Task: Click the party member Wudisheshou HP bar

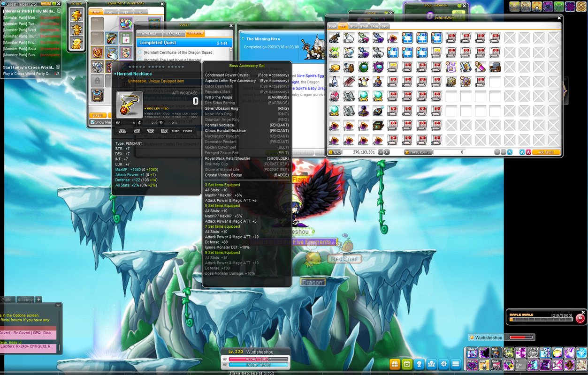Action: pyautogui.click(x=520, y=337)
